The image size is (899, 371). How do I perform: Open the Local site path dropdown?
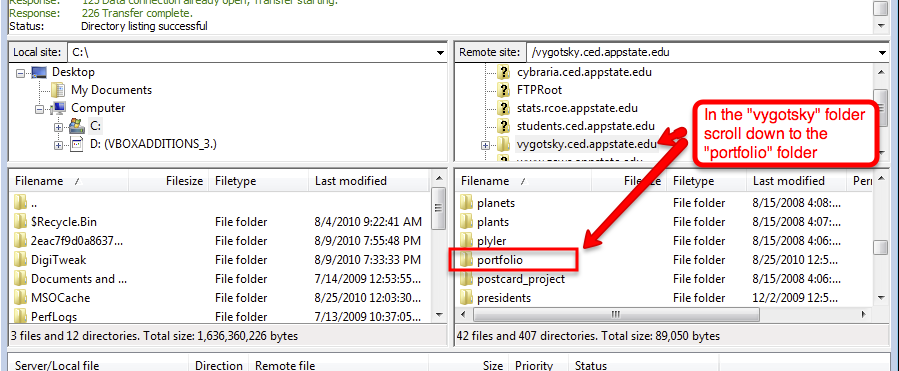[440, 53]
